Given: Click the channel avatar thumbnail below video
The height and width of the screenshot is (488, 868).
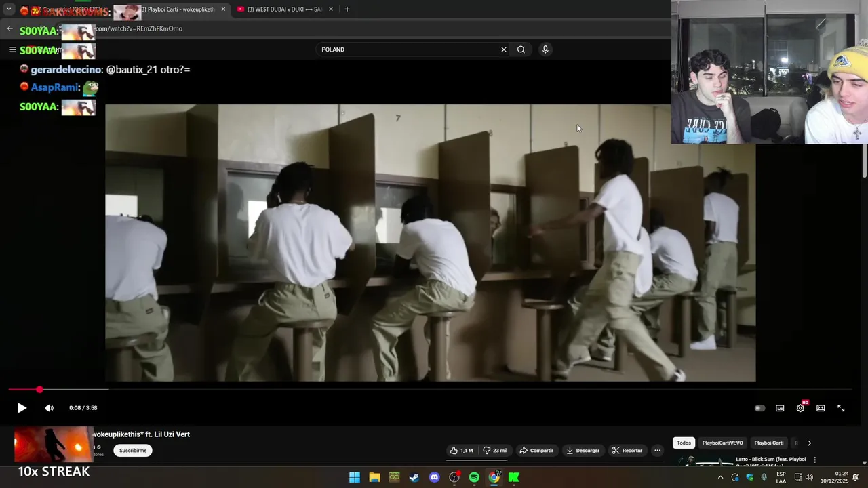Looking at the screenshot, I should click(x=53, y=444).
